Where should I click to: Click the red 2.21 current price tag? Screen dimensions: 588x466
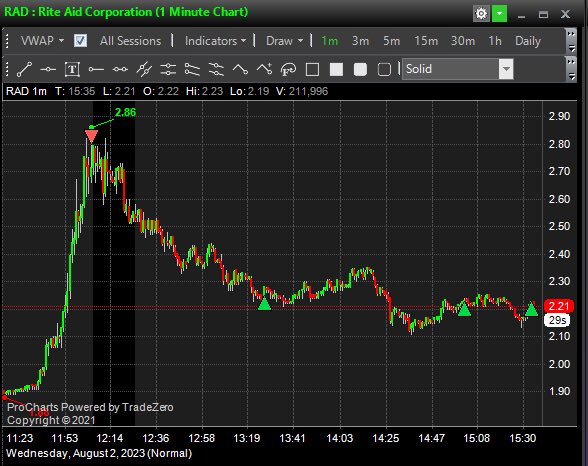point(559,306)
